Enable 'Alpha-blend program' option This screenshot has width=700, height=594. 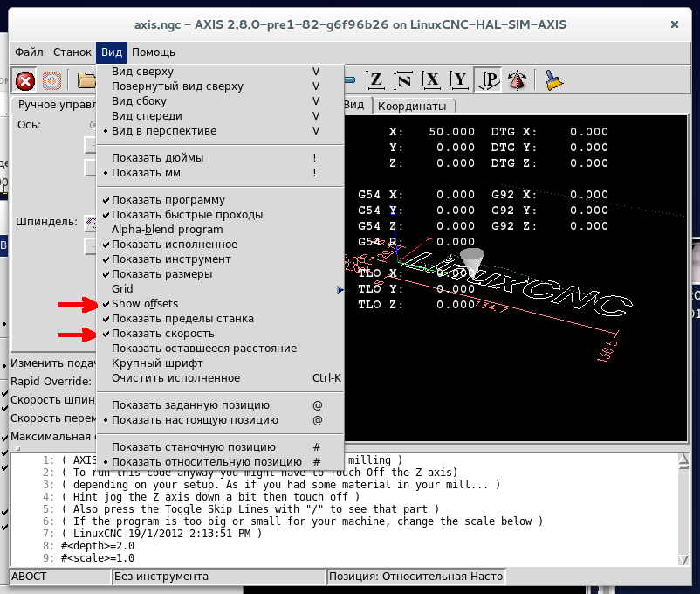[x=220, y=229]
